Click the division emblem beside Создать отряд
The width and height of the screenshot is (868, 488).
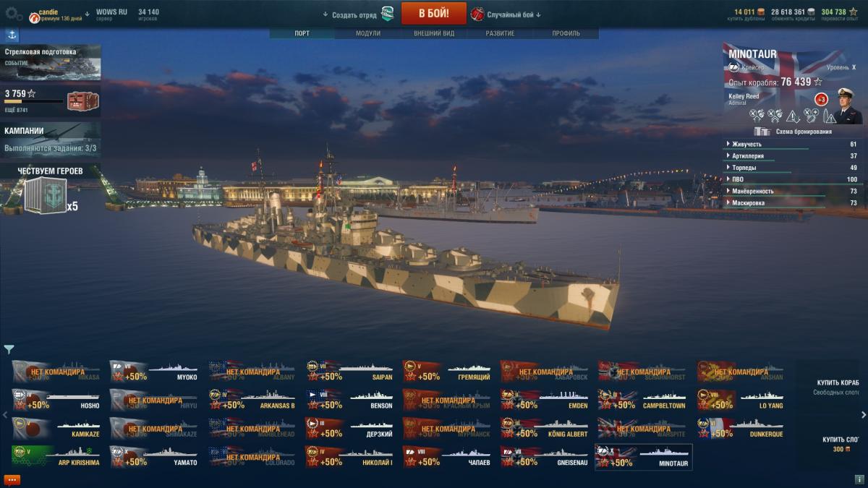tap(388, 14)
